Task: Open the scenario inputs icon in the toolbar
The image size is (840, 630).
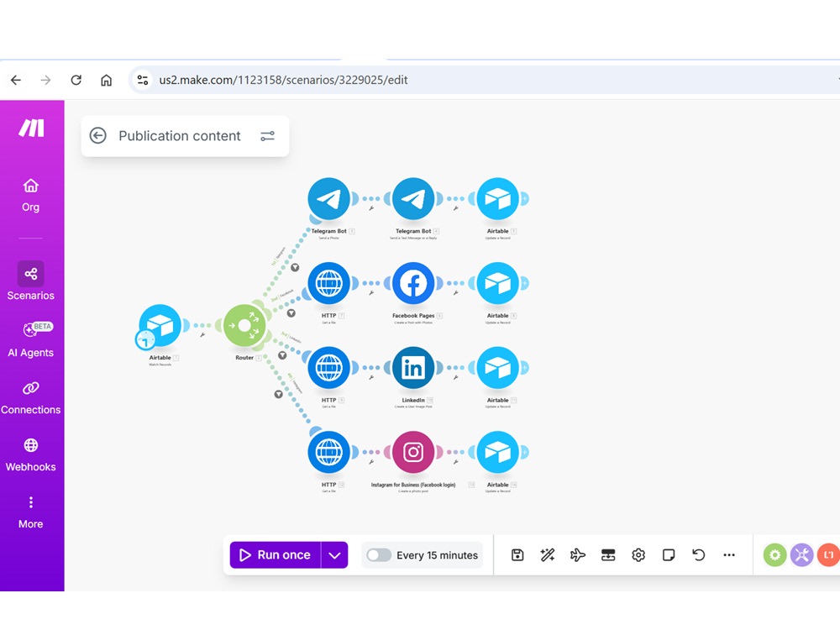Action: [608, 555]
